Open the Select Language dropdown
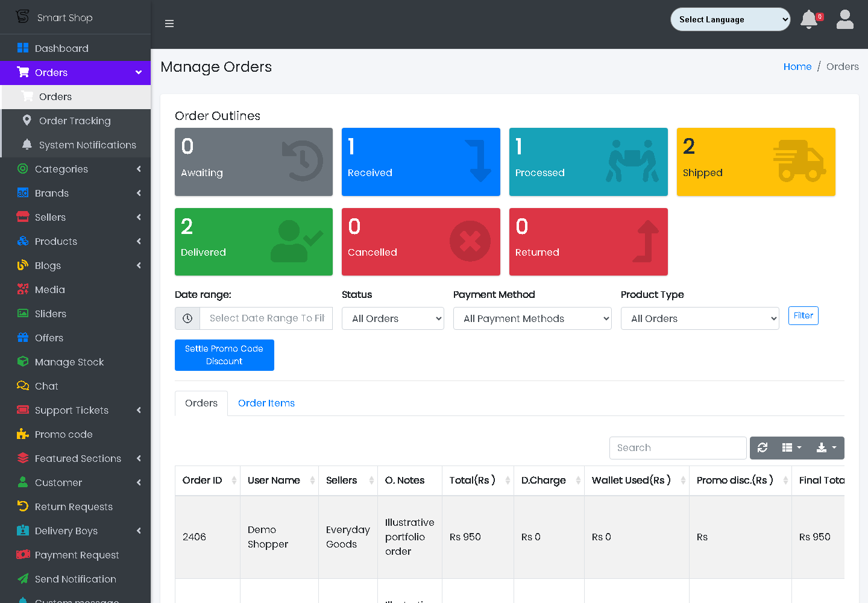 point(731,19)
